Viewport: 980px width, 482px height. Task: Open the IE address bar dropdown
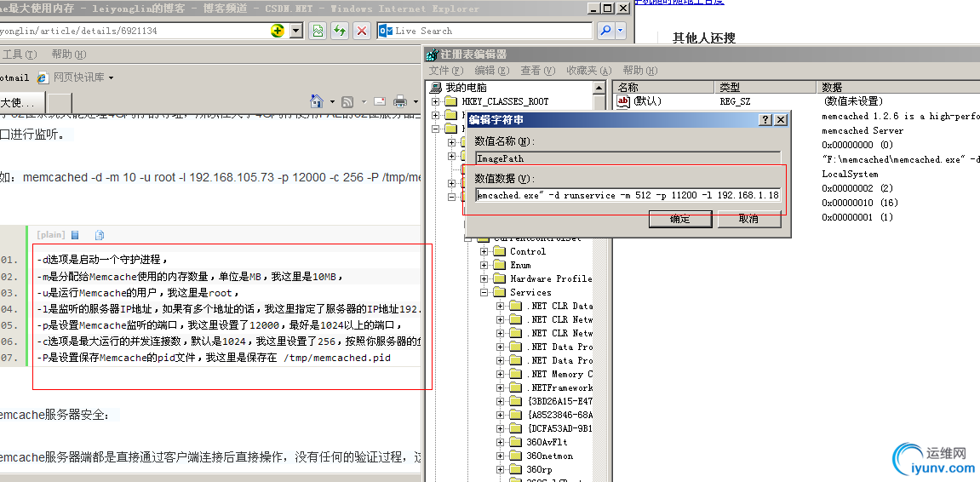coord(296,31)
